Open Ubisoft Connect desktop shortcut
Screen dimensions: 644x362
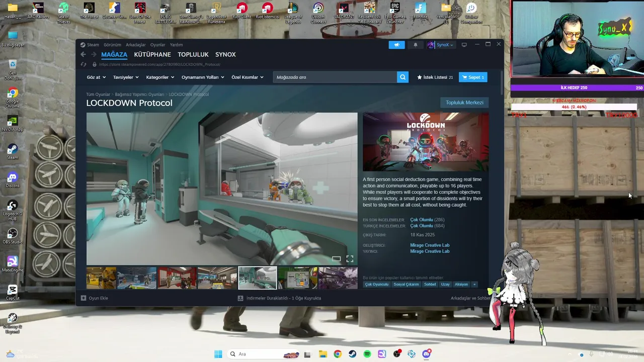tap(318, 13)
